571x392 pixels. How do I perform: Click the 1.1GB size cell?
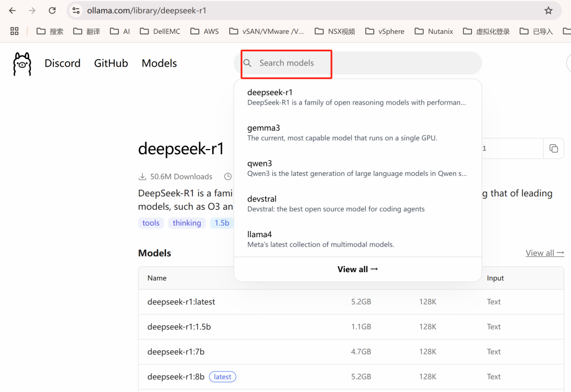click(361, 327)
